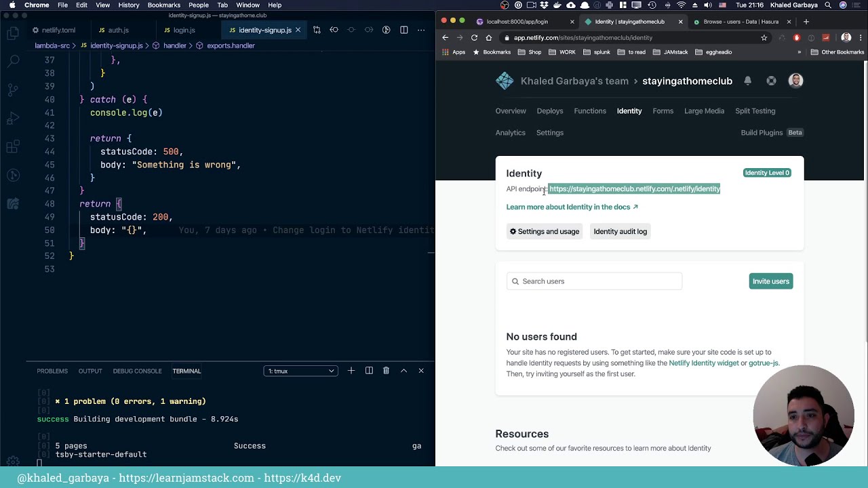This screenshot has width=868, height=488.
Task: Open editor More Actions ellipsis
Action: (421, 30)
